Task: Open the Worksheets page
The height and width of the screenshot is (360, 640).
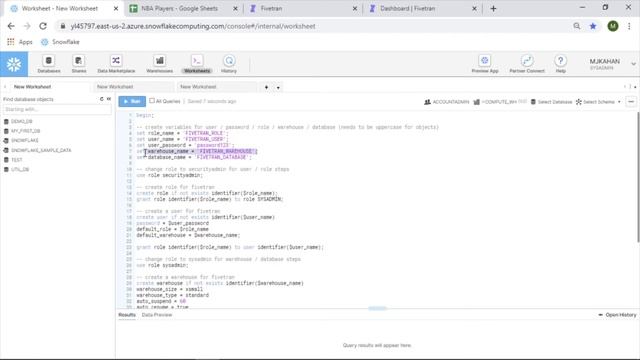Action: (x=197, y=64)
